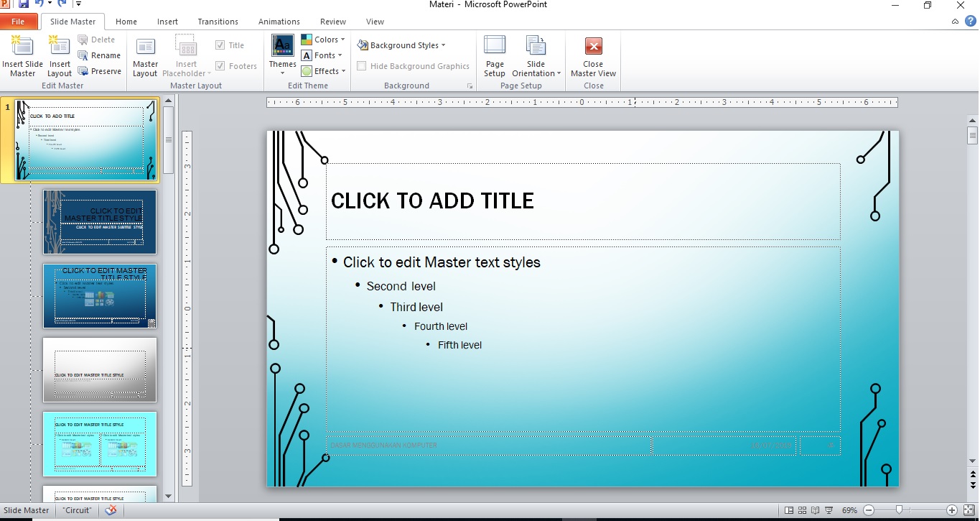Switch to Normal view in status bar
Screen dimensions: 980x521
789,510
